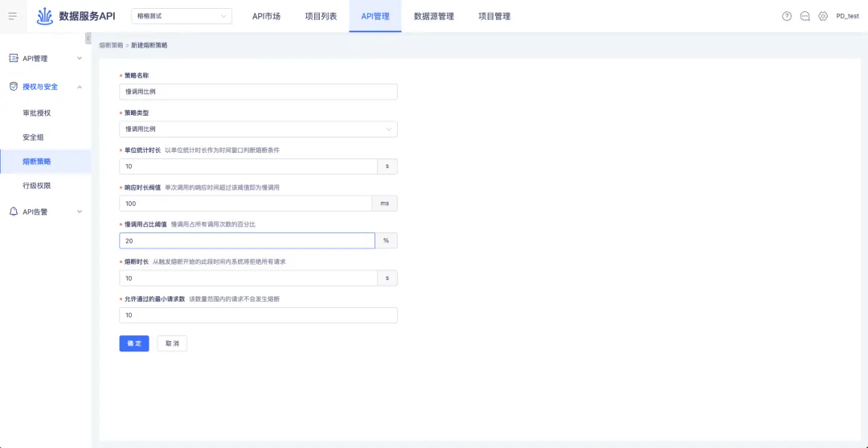Focus the 单位统计时长 input field

pos(248,166)
